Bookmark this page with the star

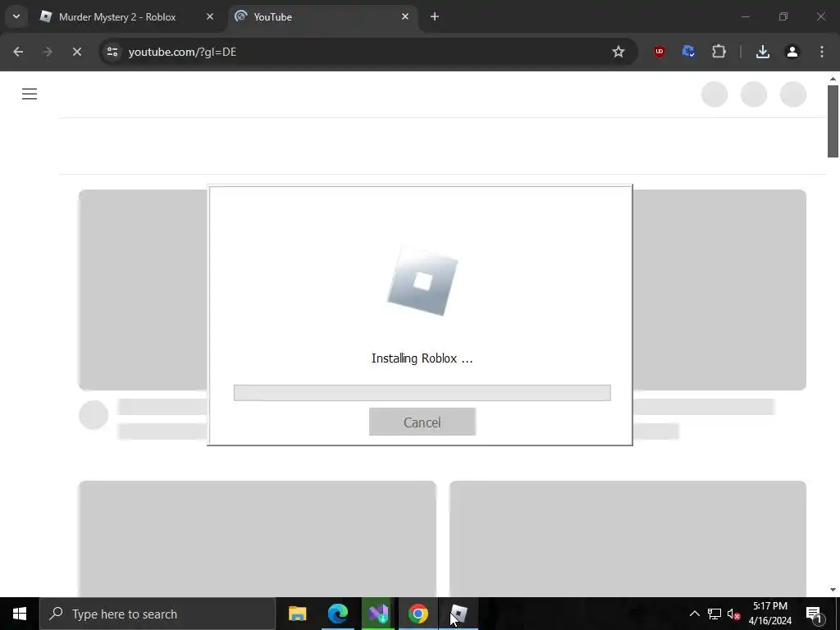pos(619,52)
